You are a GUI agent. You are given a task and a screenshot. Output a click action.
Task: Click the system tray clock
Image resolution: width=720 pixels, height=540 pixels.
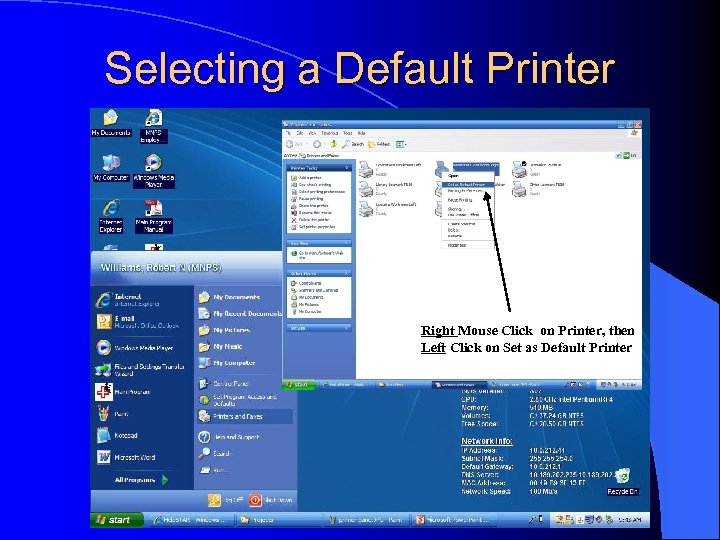[630, 520]
